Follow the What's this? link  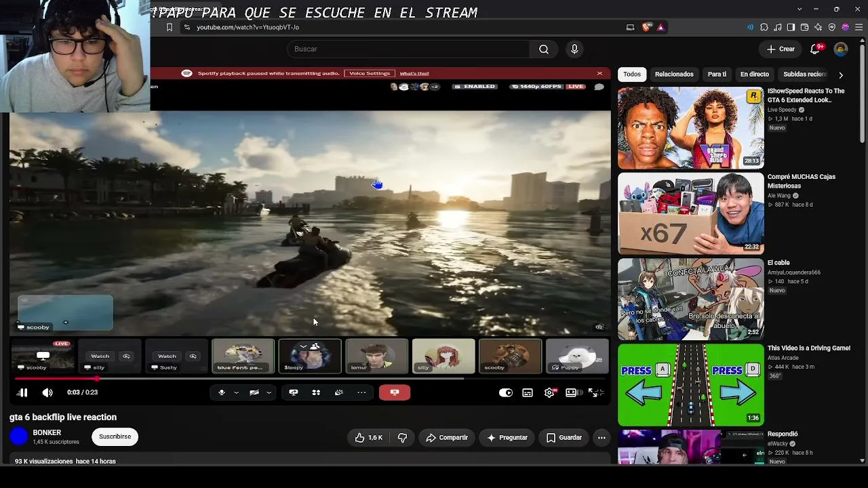pos(414,73)
